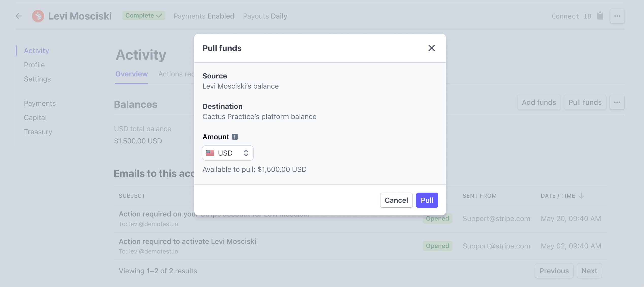Click the info icon next to Amount
Viewport: 644px width, 287px height.
[235, 137]
